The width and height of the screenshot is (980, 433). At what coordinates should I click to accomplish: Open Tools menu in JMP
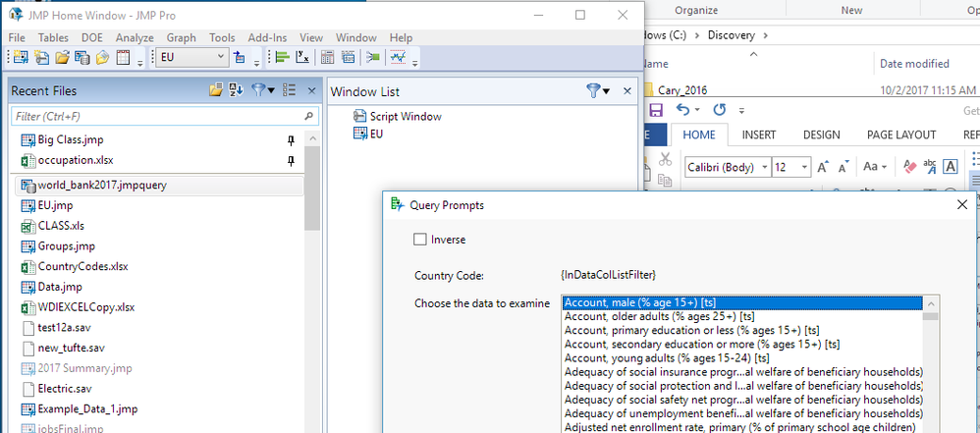coord(222,37)
